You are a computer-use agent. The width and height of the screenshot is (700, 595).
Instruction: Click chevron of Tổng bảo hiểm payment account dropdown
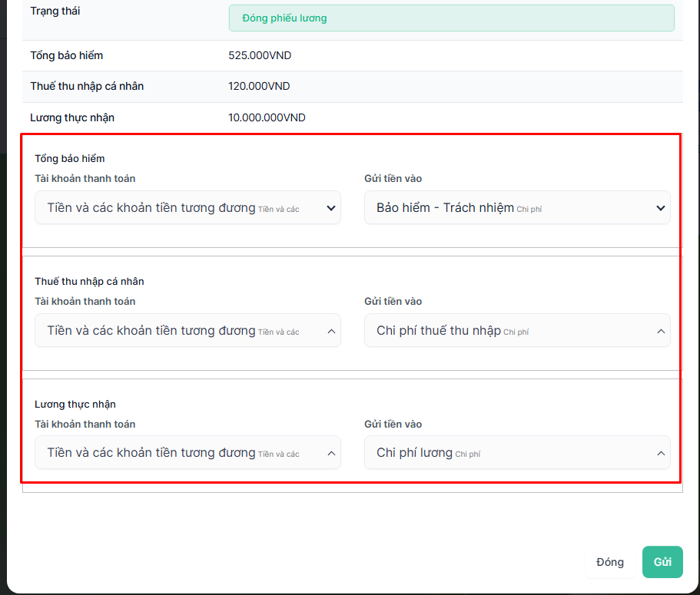(331, 208)
